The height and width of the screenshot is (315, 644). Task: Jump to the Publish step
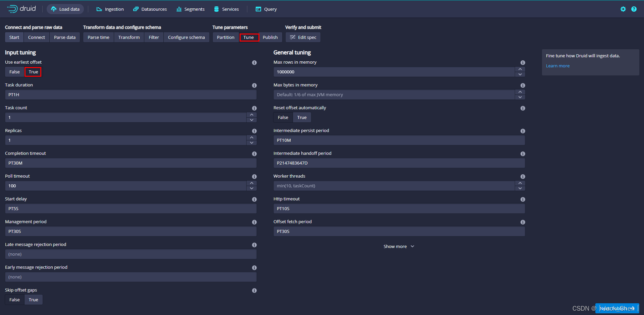270,37
